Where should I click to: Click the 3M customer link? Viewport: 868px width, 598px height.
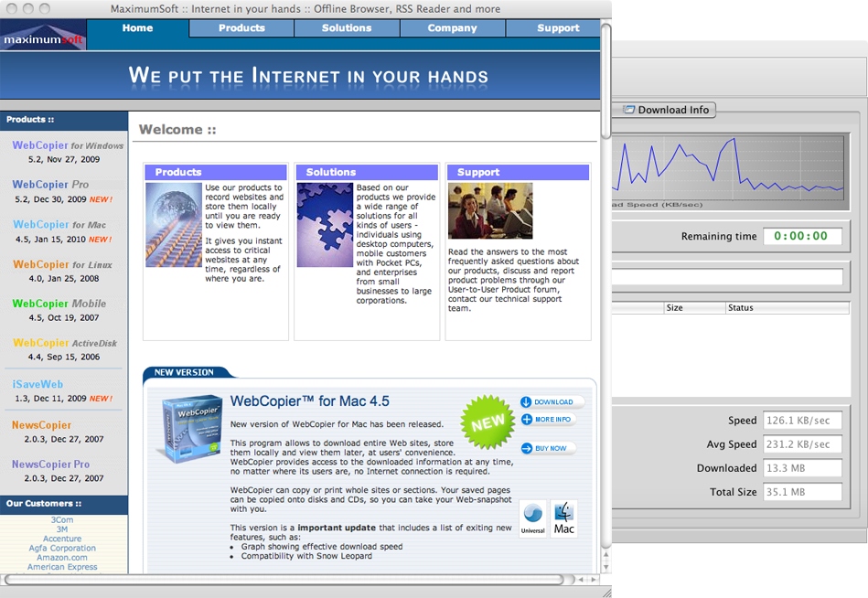pos(62,529)
